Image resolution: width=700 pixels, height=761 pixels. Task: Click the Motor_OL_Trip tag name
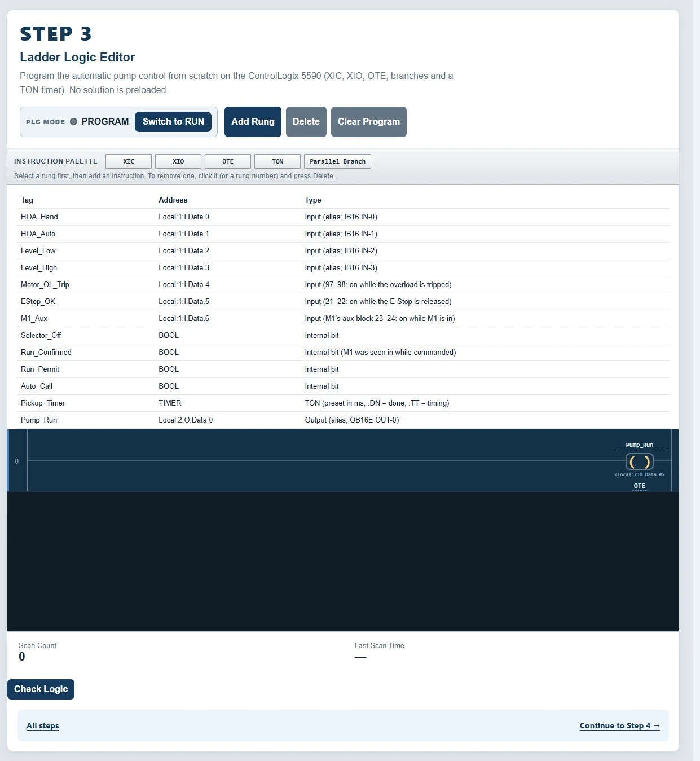point(45,285)
